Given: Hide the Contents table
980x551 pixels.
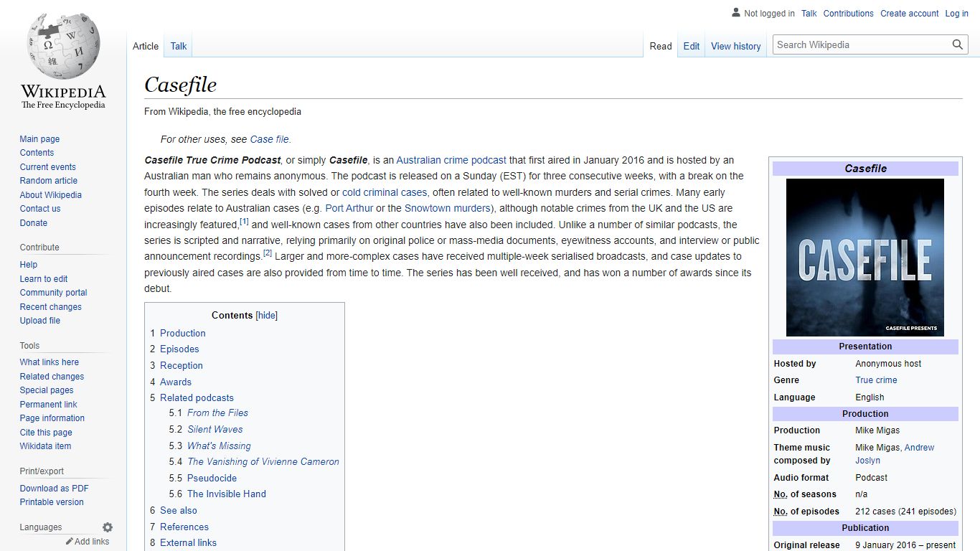Looking at the screenshot, I should (267, 315).
